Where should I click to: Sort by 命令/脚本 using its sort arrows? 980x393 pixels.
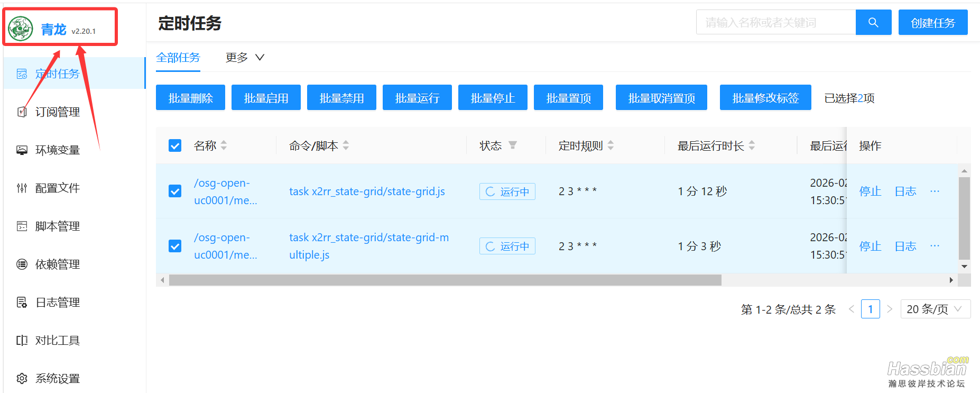[346, 145]
